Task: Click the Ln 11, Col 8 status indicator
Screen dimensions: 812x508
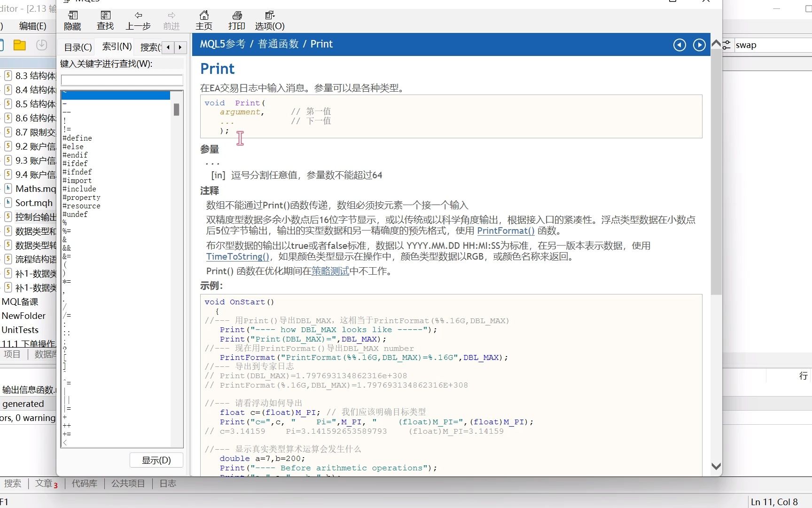Action: 774,502
